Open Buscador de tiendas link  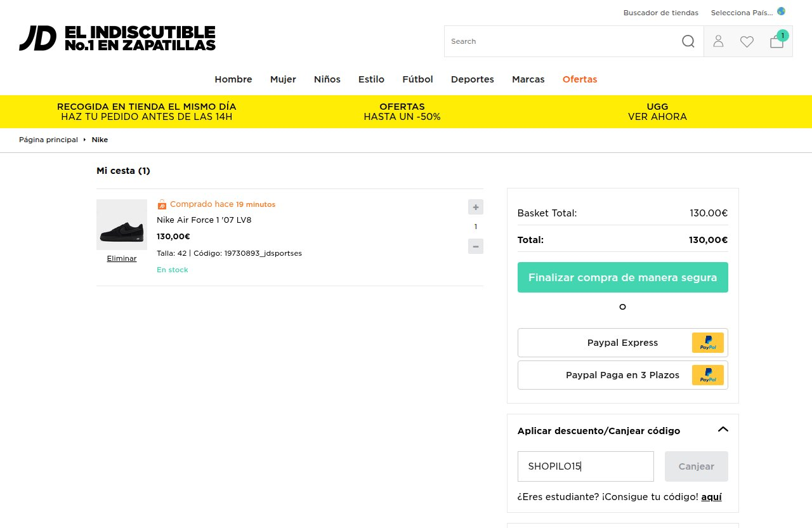(661, 13)
